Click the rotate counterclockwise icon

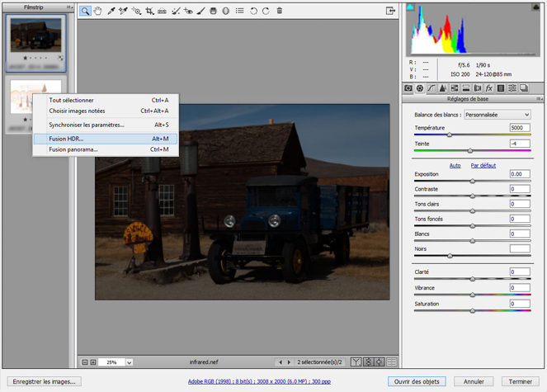point(254,11)
